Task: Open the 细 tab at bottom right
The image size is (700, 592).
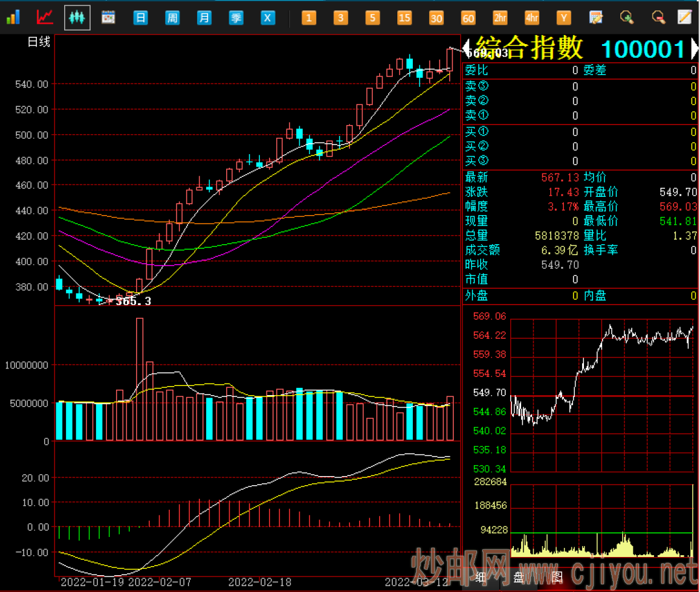Action: click(480, 577)
